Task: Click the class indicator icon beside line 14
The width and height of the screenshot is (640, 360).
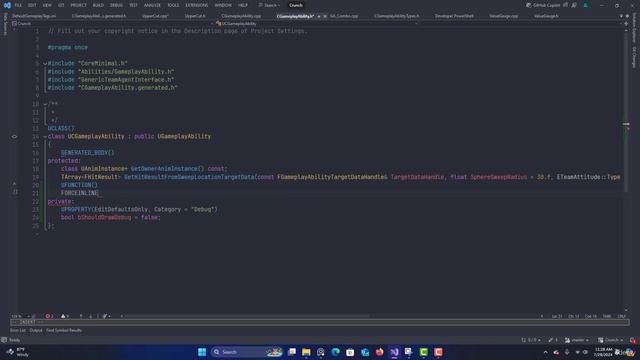Action: [x=14, y=137]
